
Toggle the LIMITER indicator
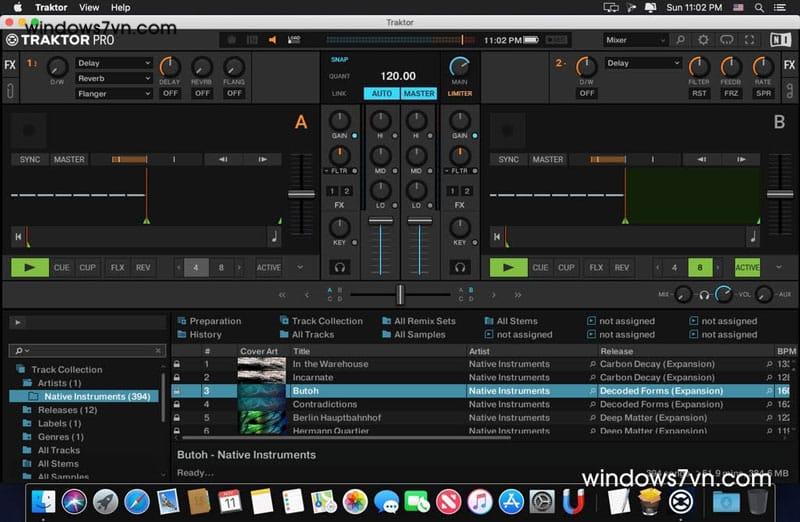pyautogui.click(x=460, y=93)
